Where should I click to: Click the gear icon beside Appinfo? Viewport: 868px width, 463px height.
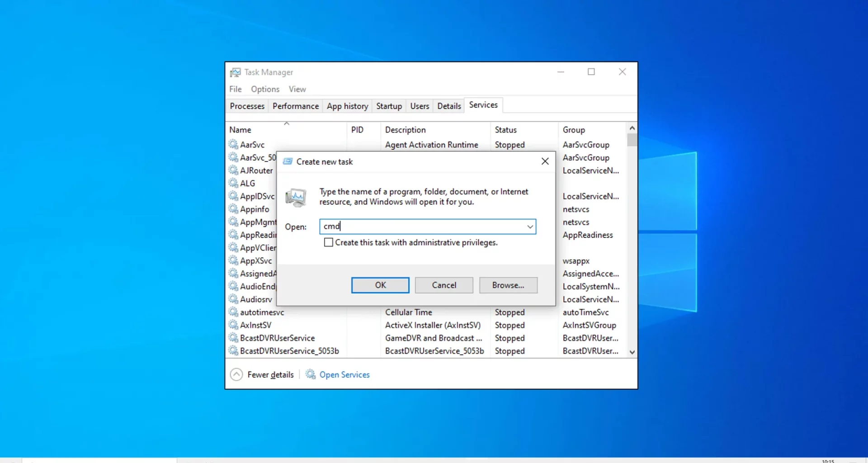point(233,209)
